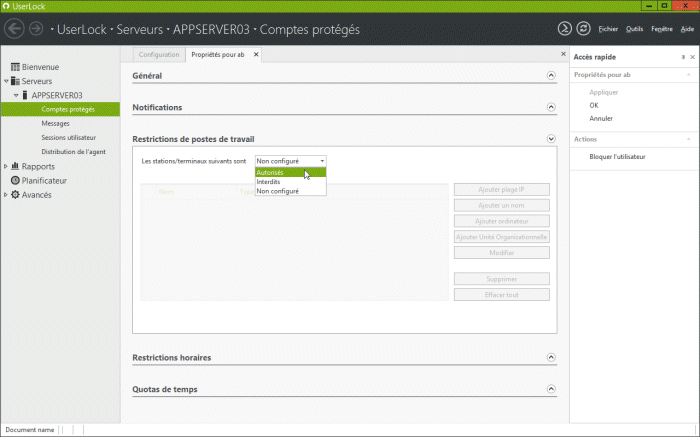Click Ajouter ordinateur button

tap(501, 221)
